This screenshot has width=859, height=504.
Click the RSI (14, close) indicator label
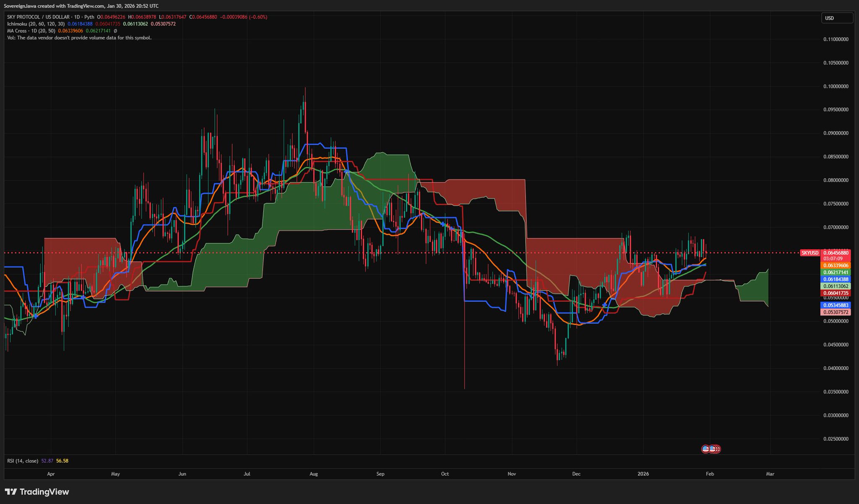pos(23,461)
